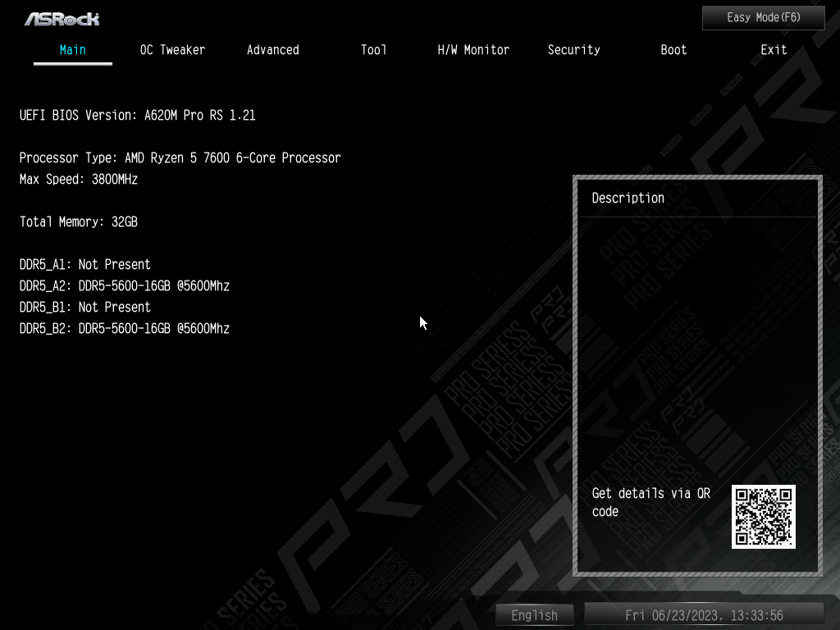This screenshot has width=840, height=630.
Task: Click the QR code image
Action: pyautogui.click(x=764, y=517)
